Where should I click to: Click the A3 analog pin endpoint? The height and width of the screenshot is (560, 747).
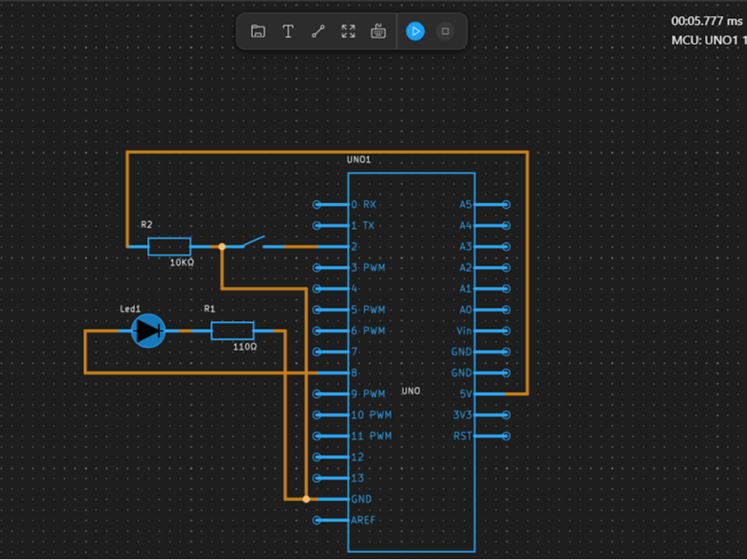pyautogui.click(x=506, y=246)
